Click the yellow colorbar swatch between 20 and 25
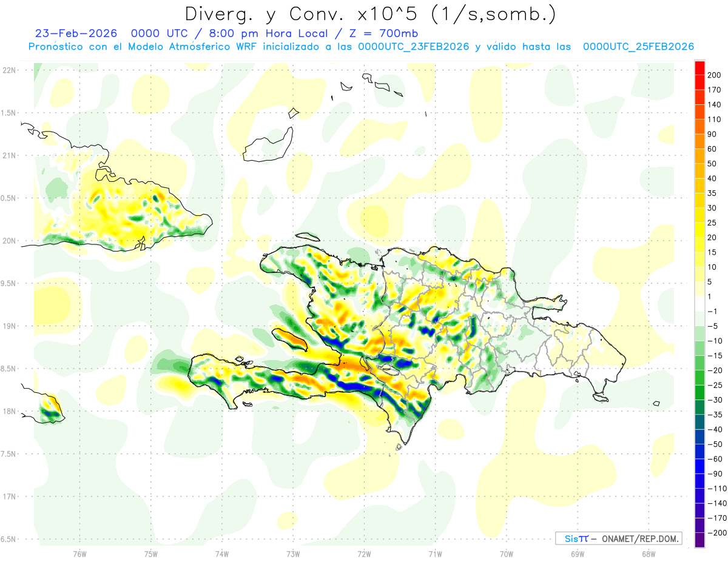728x562 pixels. [x=700, y=230]
